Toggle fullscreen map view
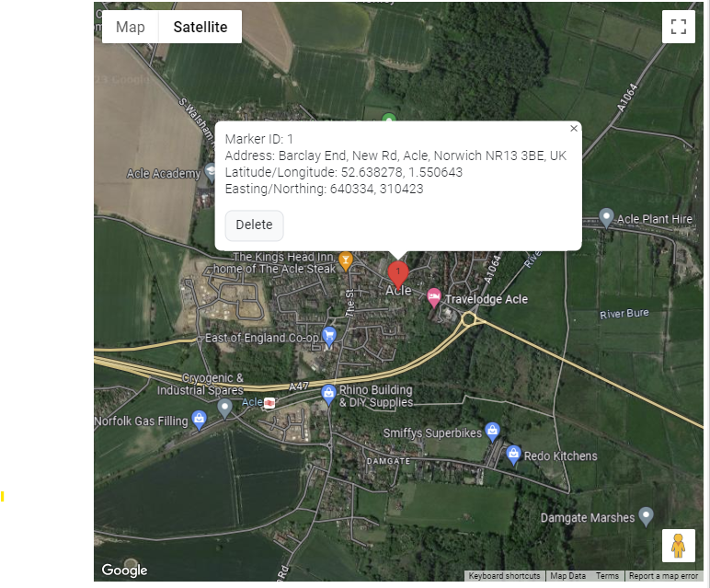710x588 pixels. pyautogui.click(x=679, y=27)
